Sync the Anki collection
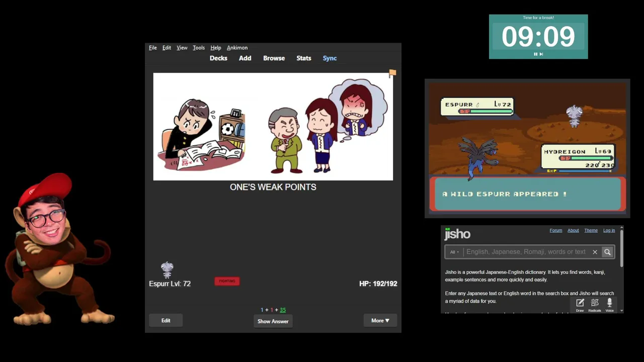Viewport: 644px width, 362px height. pos(330,58)
